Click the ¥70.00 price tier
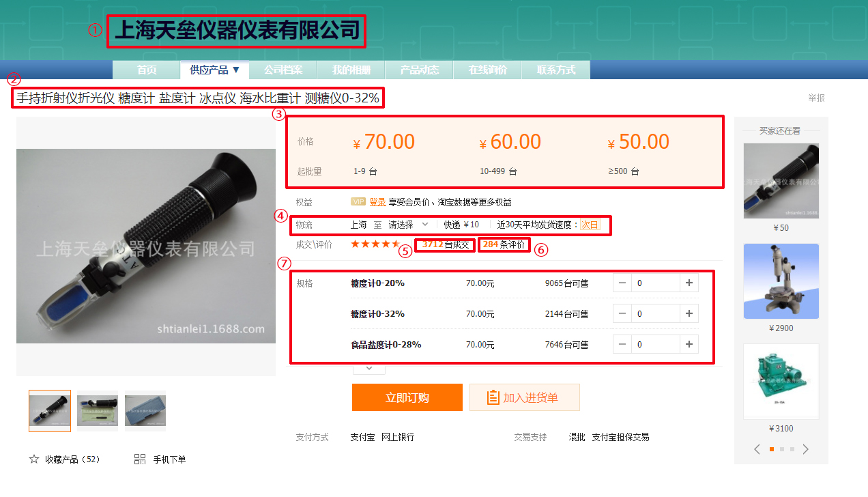The height and width of the screenshot is (497, 868). 384,142
